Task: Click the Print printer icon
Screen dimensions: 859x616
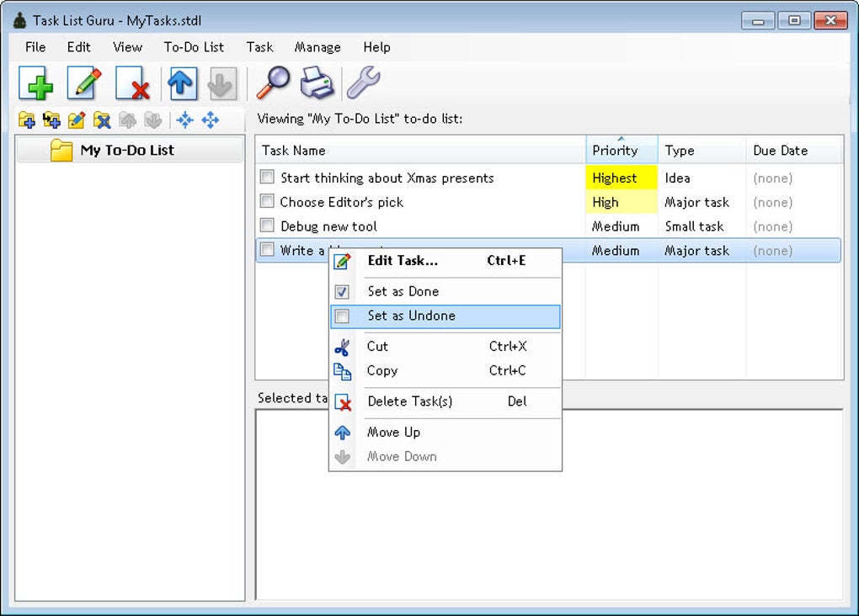Action: pos(317,82)
